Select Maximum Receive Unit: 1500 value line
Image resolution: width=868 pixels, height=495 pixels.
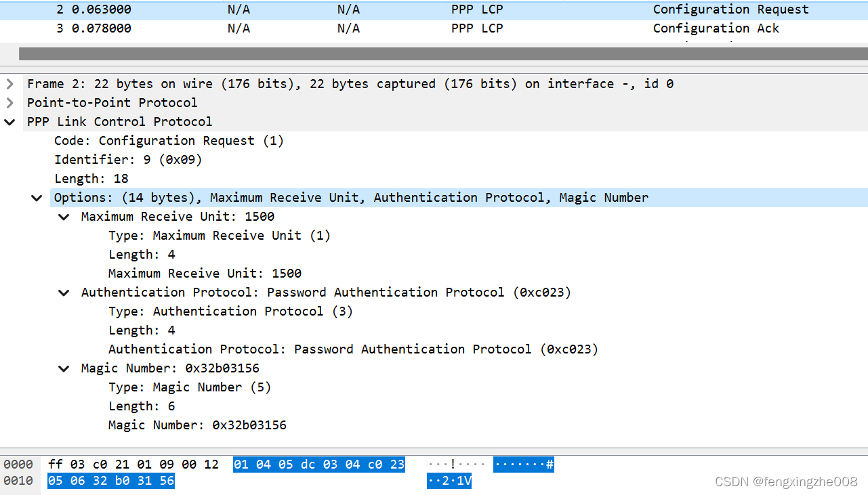coord(205,274)
